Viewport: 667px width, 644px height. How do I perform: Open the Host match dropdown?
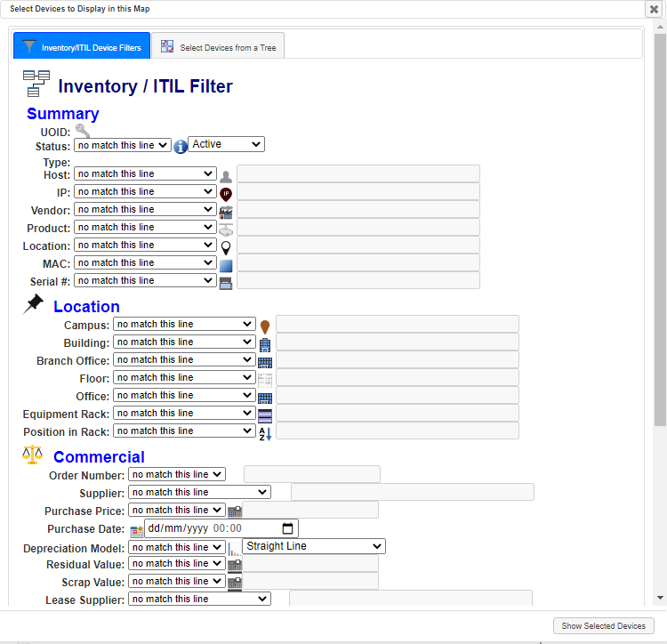(145, 174)
